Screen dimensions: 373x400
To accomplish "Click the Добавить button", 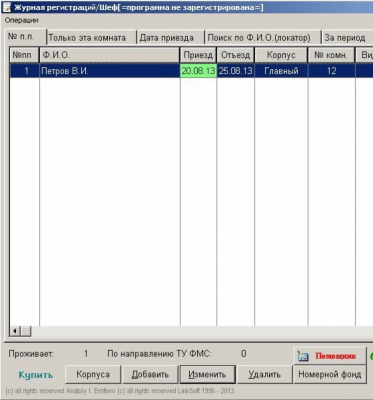I will click(x=150, y=374).
